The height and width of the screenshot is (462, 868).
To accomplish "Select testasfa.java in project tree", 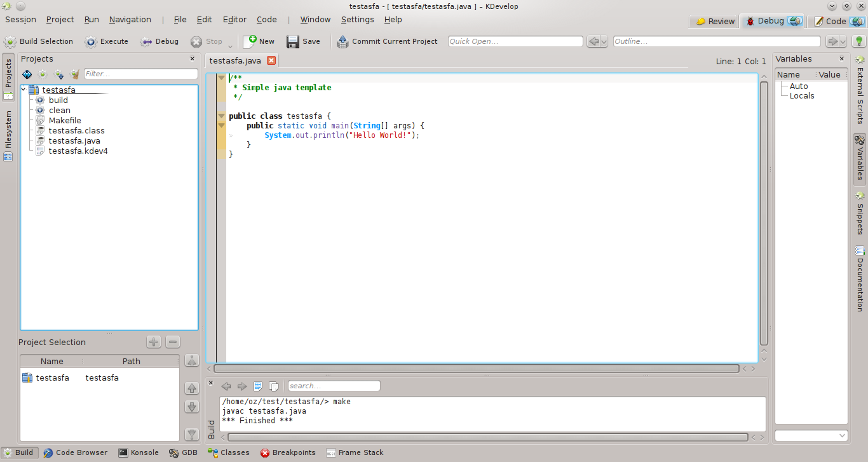I will point(74,140).
